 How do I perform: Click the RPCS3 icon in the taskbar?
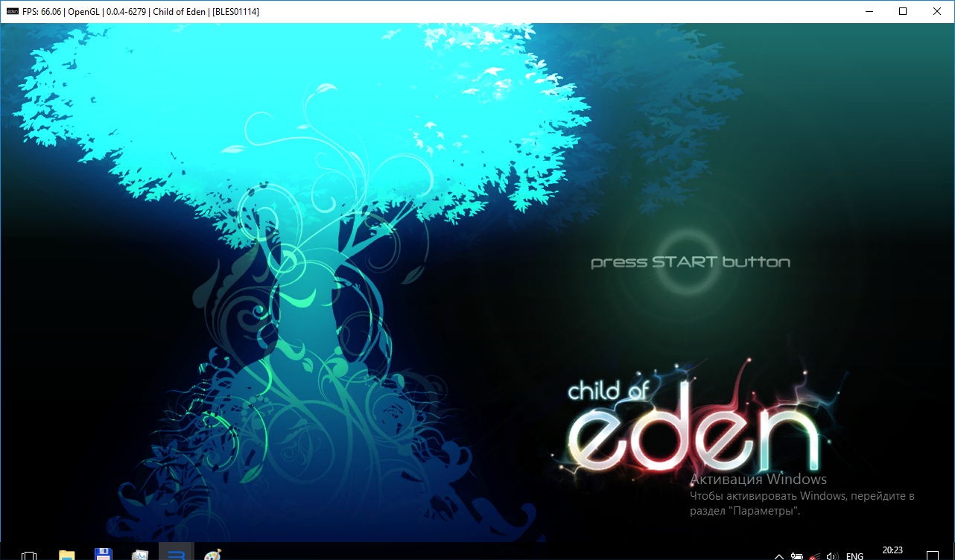pos(177,554)
